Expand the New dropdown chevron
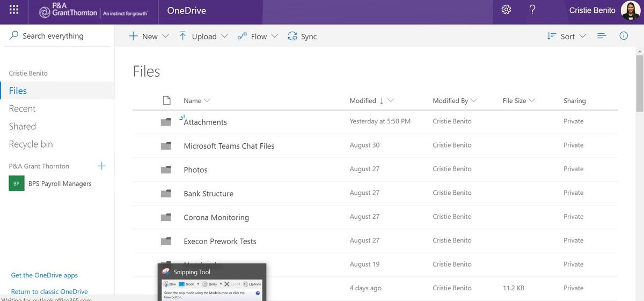 tap(165, 36)
